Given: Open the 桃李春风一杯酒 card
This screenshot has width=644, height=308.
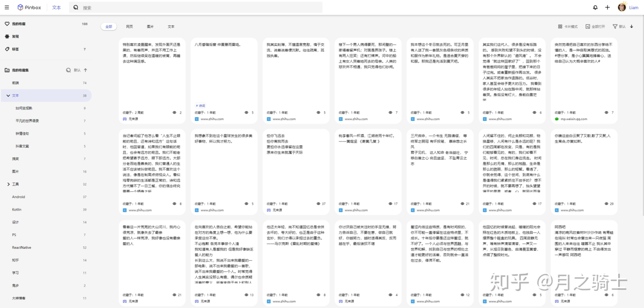Looking at the screenshot, I should (368, 171).
